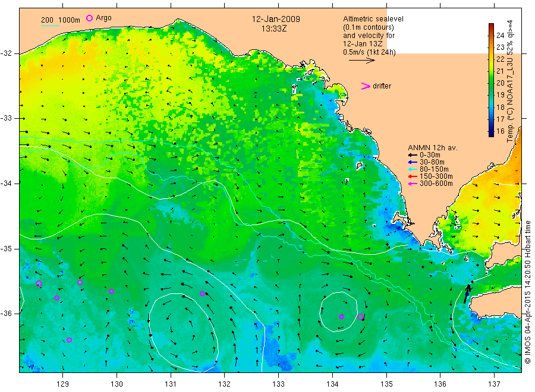Click the 132 longitude axis label
Viewport: 535px width, 392px height.
(225, 384)
